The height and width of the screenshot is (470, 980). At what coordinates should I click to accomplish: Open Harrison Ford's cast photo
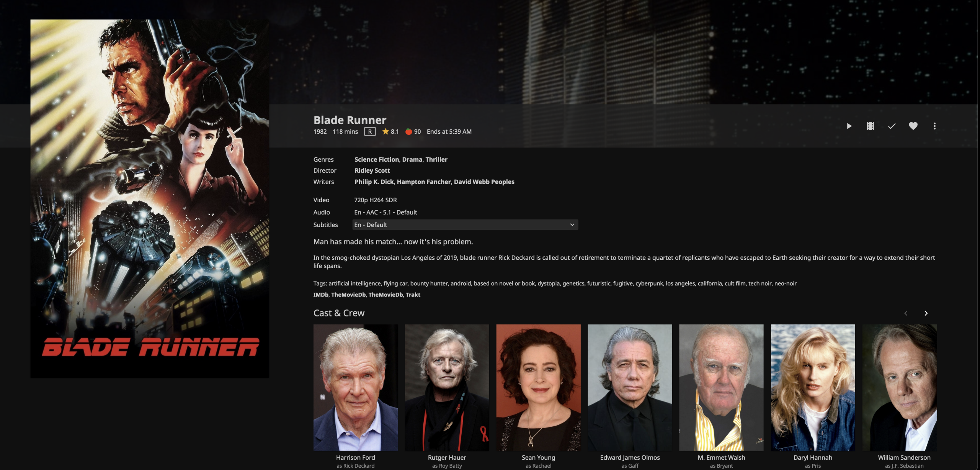356,388
